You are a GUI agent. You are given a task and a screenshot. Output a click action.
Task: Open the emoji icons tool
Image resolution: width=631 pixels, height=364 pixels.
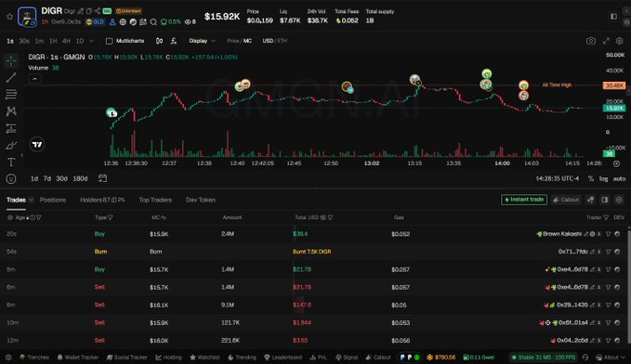[x=11, y=179]
